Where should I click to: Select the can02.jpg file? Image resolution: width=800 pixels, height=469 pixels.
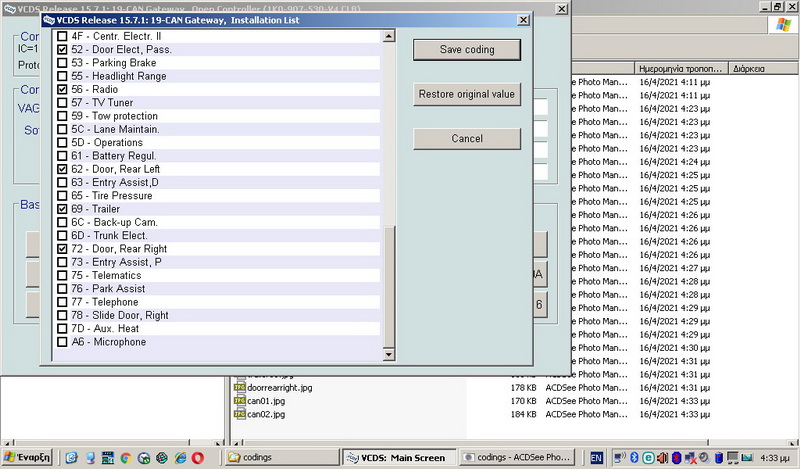coord(266,414)
